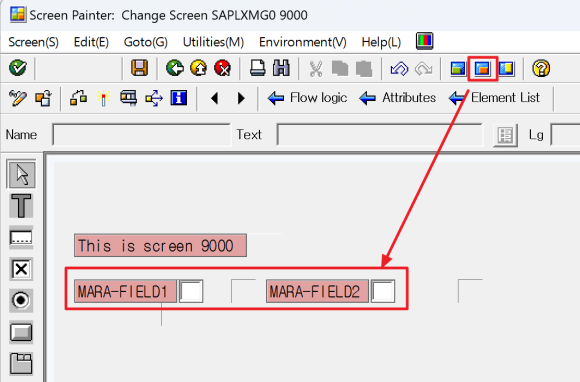
Task: Click the Lg input field
Action: point(565,135)
